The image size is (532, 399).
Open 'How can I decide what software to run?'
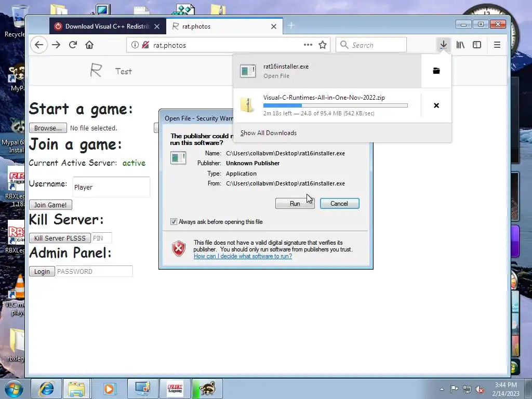pos(243,256)
